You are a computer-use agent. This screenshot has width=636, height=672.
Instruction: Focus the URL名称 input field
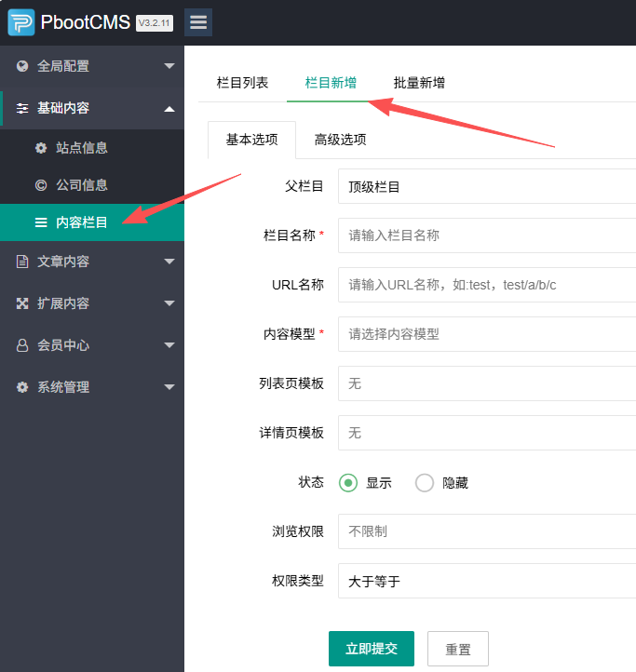[487, 285]
